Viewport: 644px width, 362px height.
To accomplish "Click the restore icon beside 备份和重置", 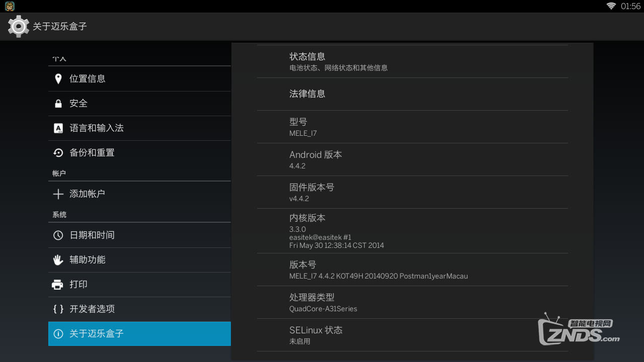I will [x=58, y=153].
